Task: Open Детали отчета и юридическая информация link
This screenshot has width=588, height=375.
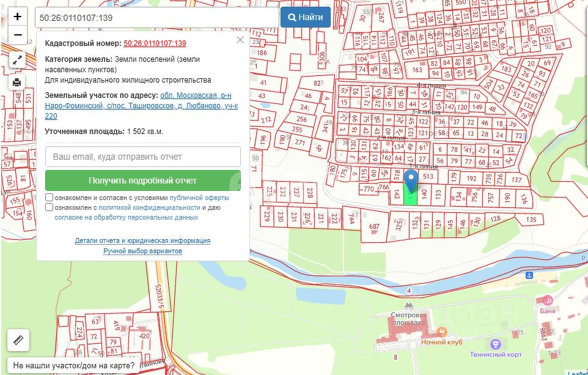Action: click(142, 240)
